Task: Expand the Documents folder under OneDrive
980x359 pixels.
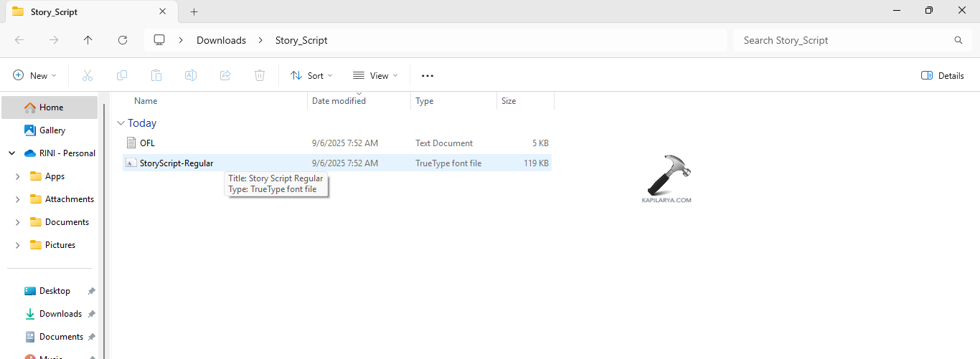Action: pos(17,222)
